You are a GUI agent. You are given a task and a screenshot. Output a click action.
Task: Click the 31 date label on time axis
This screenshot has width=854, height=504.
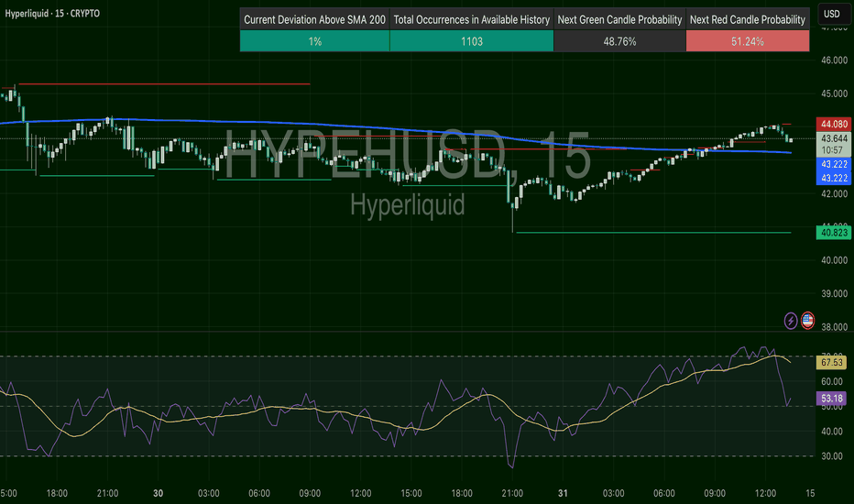click(x=563, y=493)
